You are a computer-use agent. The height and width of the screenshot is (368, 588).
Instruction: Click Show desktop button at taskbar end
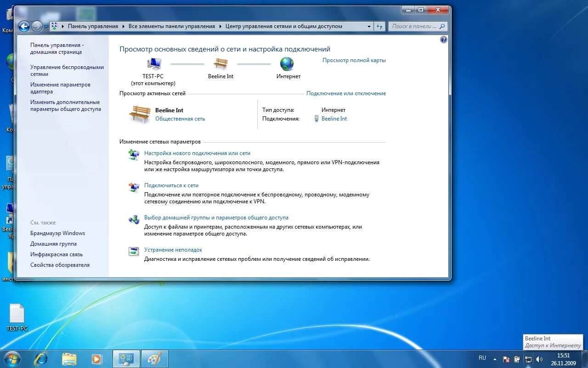point(585,359)
